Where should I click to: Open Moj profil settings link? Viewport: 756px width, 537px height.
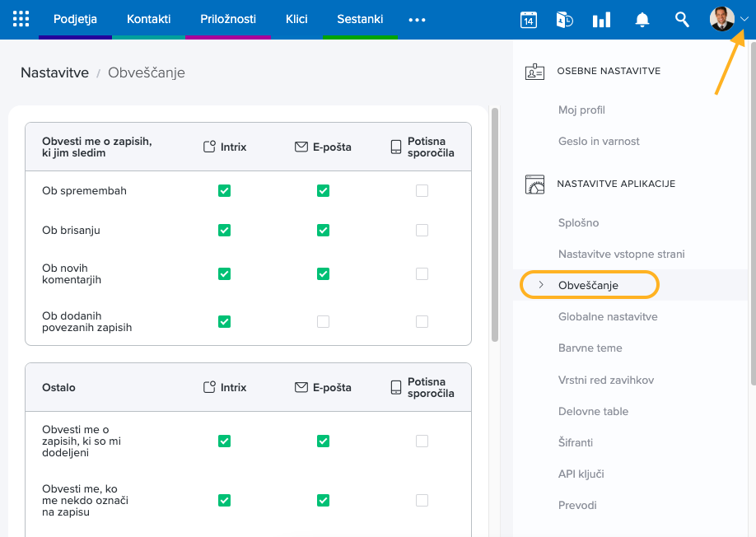[581, 110]
